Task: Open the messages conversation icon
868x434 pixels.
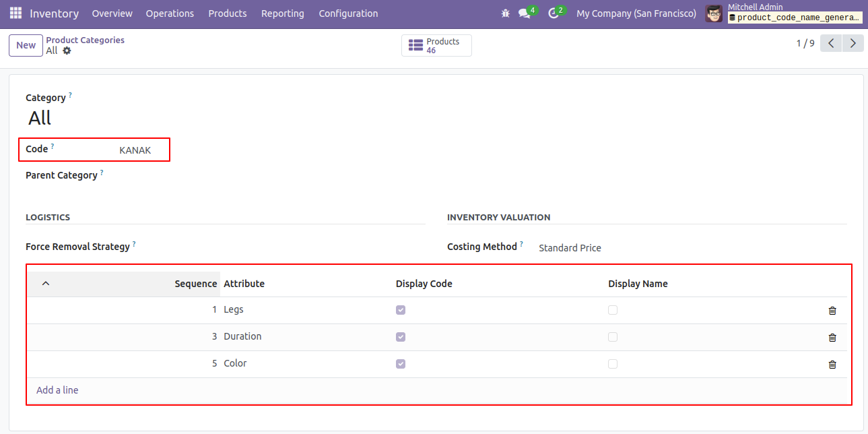Action: pos(525,13)
